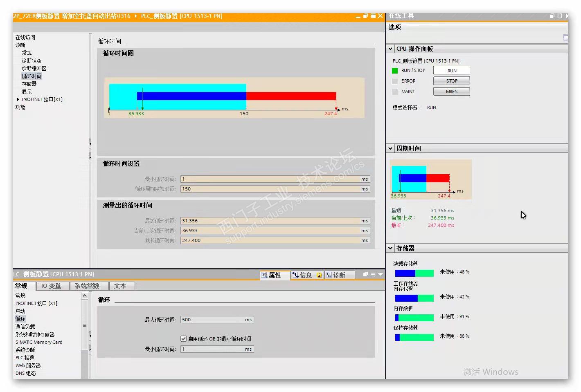Click the properties tree scrollbar up arrow
Screen dimensions: 581x392
pos(85,296)
